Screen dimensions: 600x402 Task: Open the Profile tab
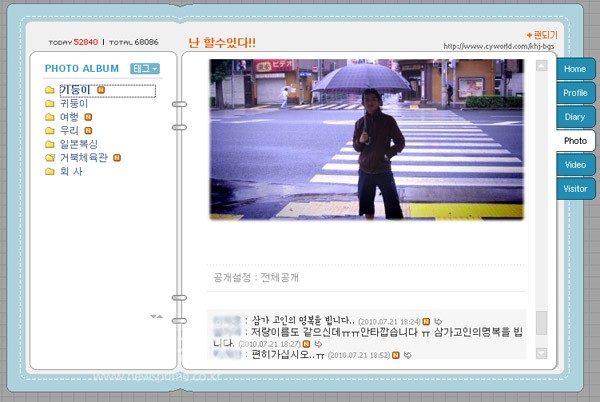point(575,93)
